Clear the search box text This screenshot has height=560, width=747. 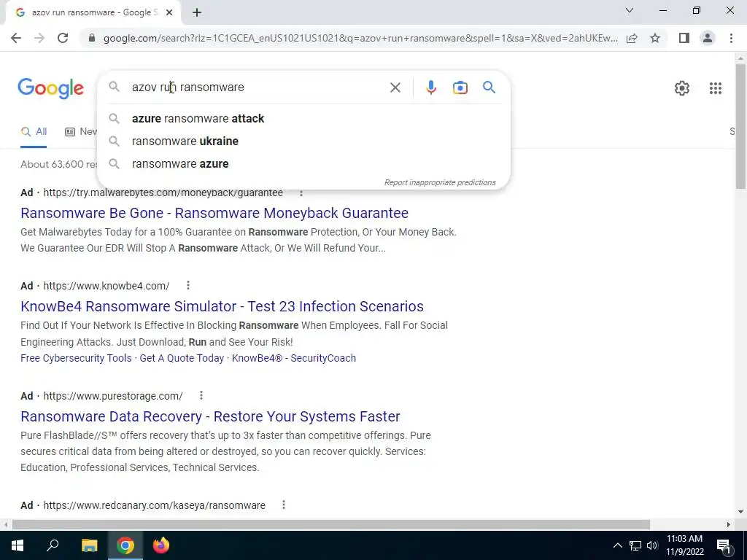(x=395, y=87)
